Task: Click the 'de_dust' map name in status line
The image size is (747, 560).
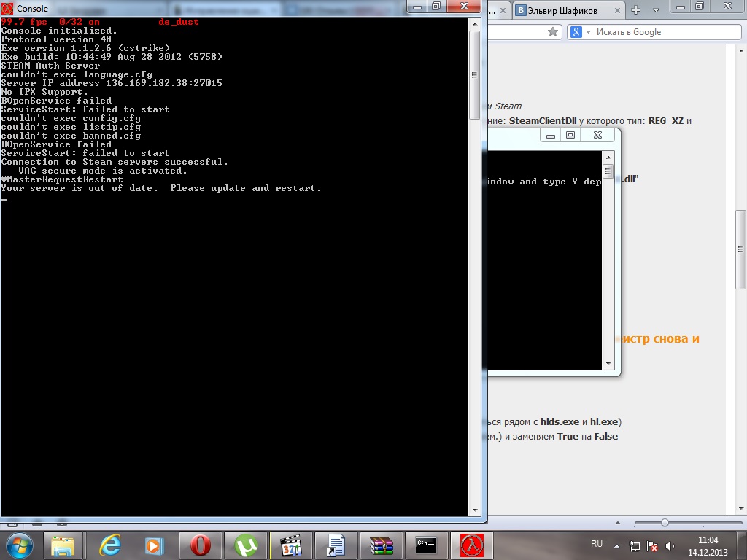Action: click(179, 22)
